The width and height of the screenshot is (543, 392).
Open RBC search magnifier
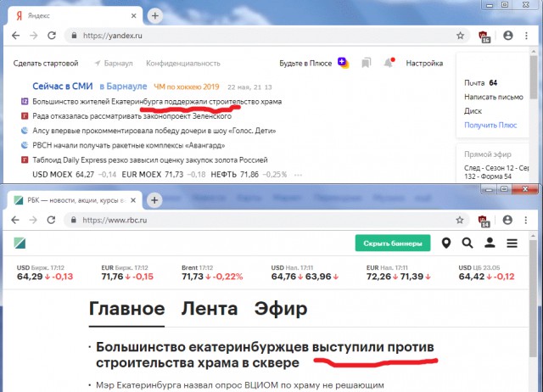pyautogui.click(x=467, y=244)
